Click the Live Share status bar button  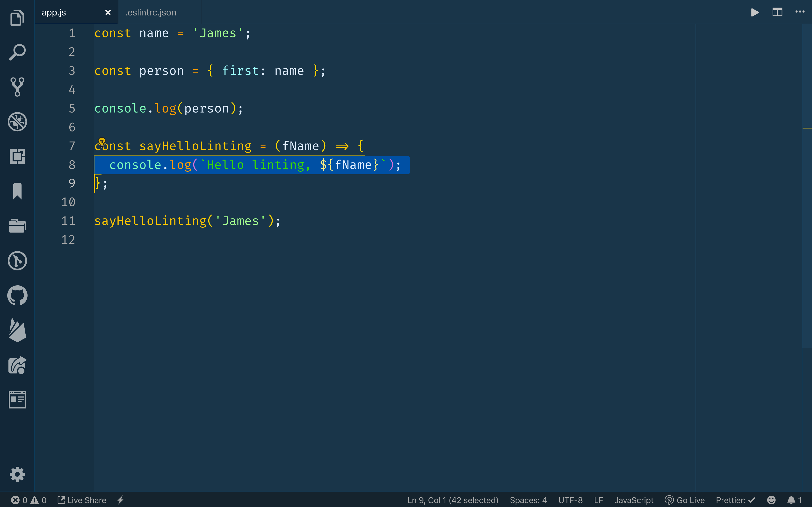click(82, 500)
